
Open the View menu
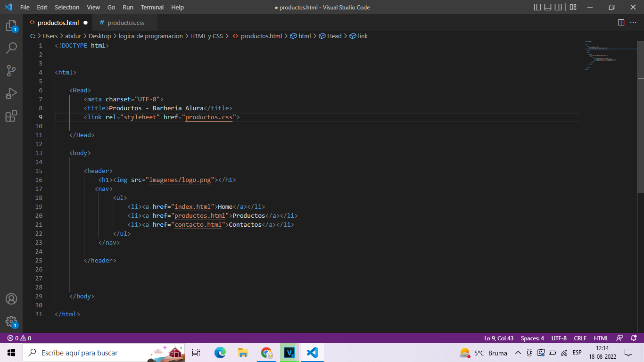[x=93, y=7]
